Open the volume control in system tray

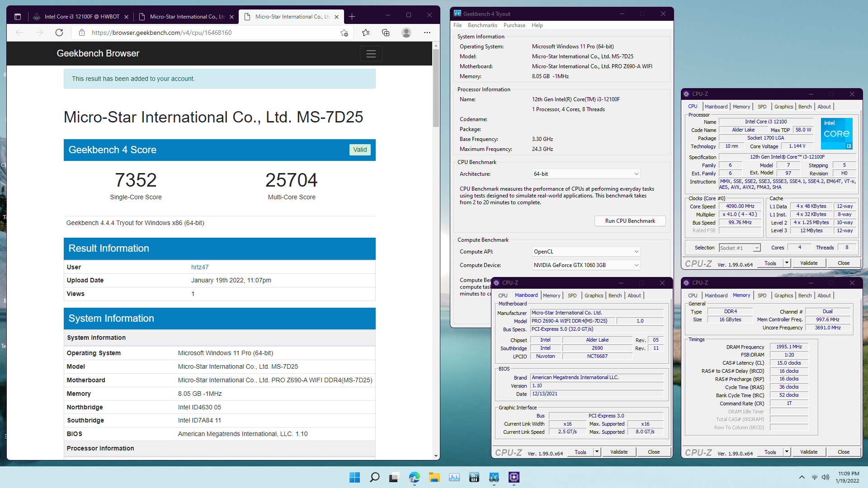pyautogui.click(x=826, y=477)
